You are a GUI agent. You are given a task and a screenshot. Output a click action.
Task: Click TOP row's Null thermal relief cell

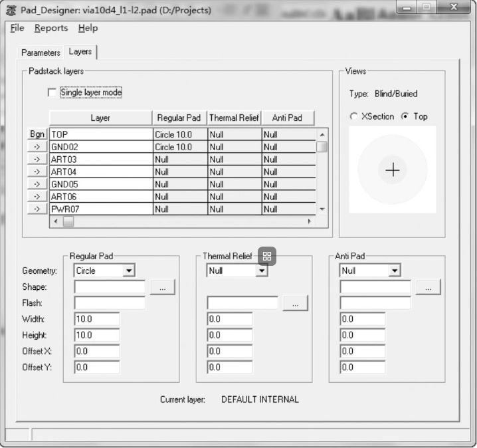pos(235,134)
